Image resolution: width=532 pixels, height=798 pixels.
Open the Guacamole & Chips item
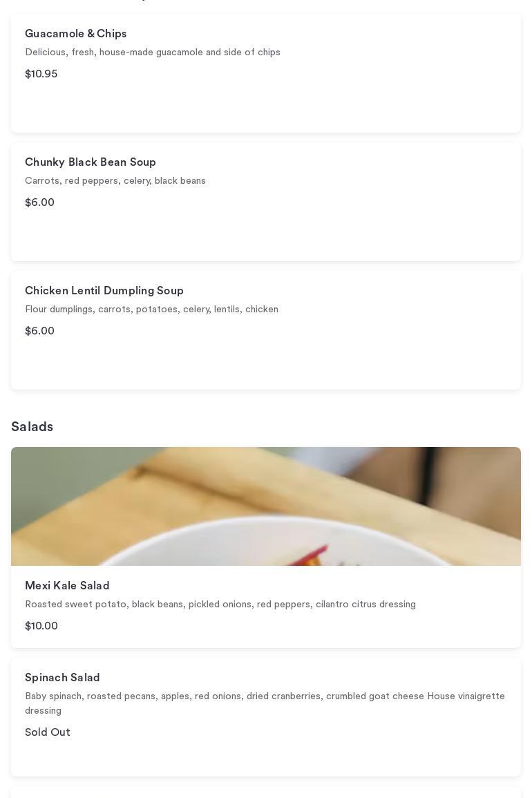(76, 34)
